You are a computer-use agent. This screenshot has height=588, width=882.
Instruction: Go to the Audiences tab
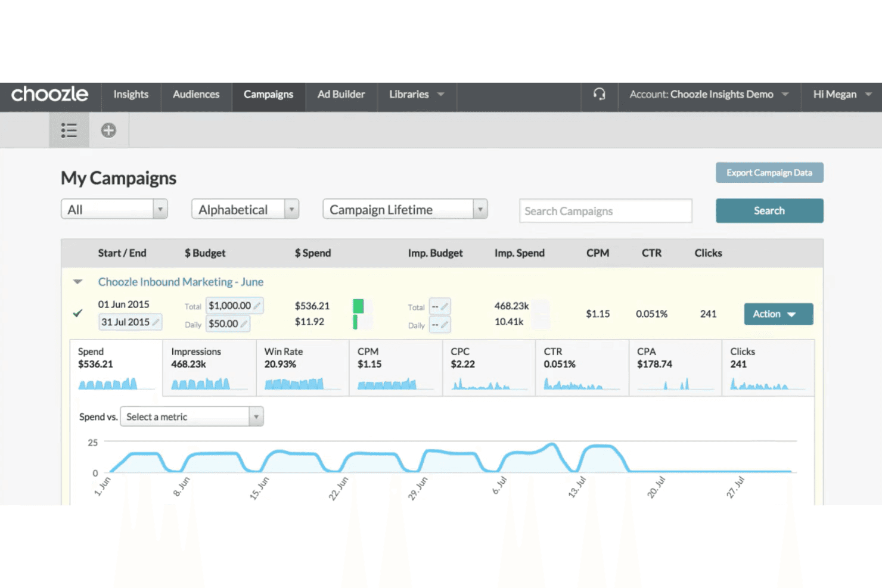(196, 94)
